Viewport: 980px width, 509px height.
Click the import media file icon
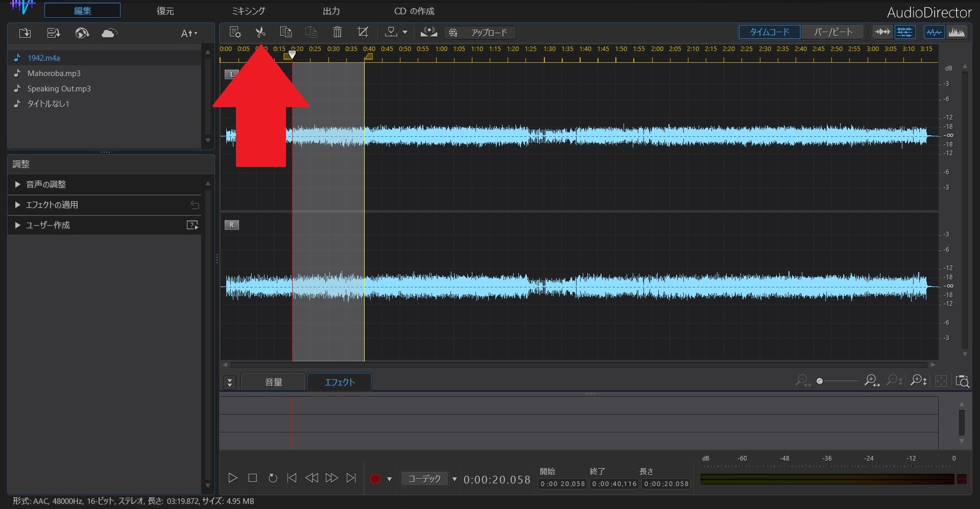click(x=24, y=33)
